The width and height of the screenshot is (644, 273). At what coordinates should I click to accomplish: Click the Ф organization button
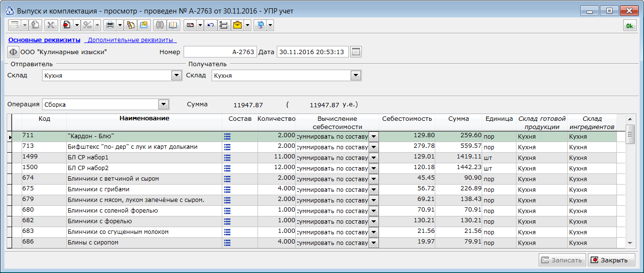[13, 52]
